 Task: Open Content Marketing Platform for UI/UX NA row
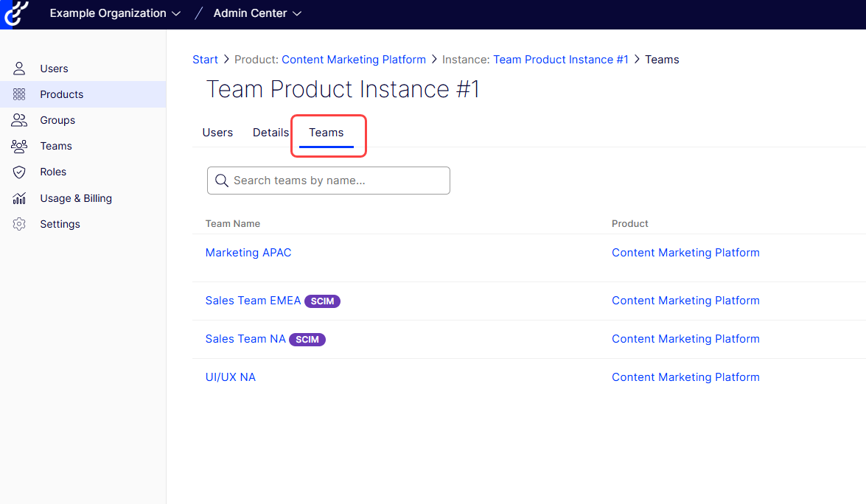click(x=685, y=377)
